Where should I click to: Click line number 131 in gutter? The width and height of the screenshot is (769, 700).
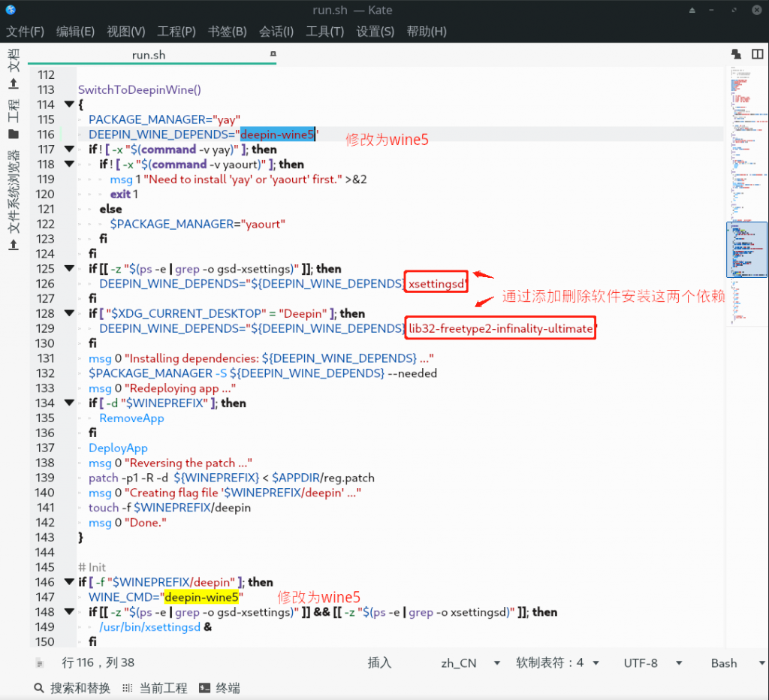click(46, 358)
